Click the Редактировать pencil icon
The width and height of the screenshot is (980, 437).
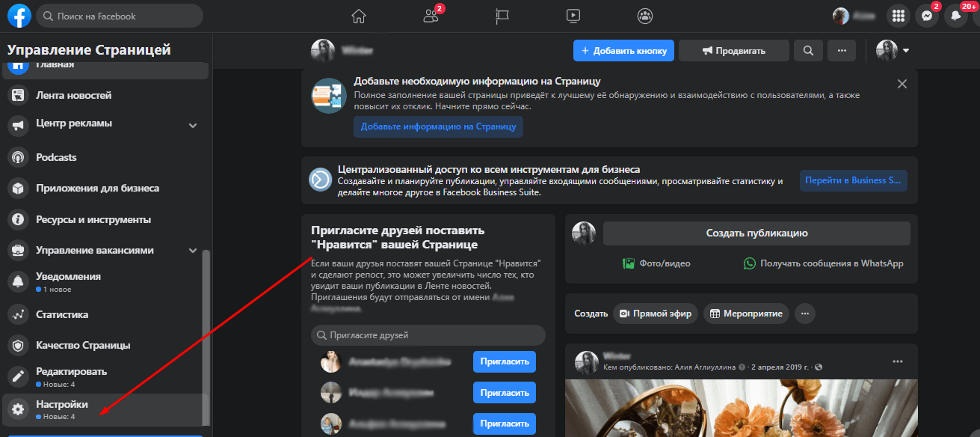coord(17,377)
